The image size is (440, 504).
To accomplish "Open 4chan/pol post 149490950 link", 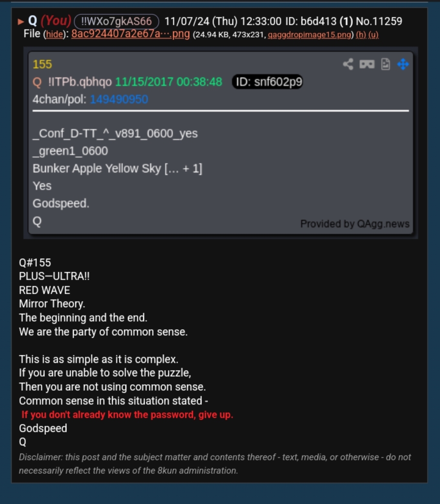I will coord(119,99).
